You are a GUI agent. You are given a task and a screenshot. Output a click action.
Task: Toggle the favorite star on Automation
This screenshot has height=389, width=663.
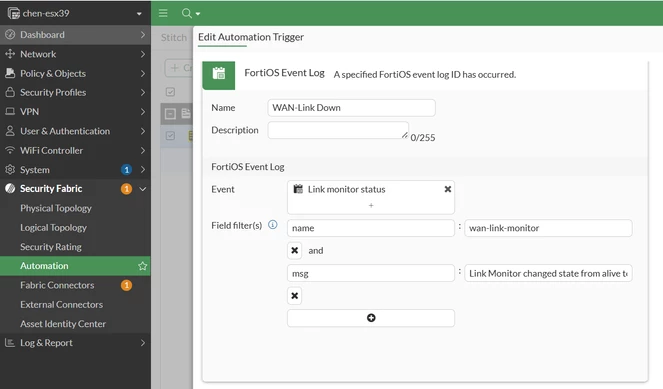(142, 266)
